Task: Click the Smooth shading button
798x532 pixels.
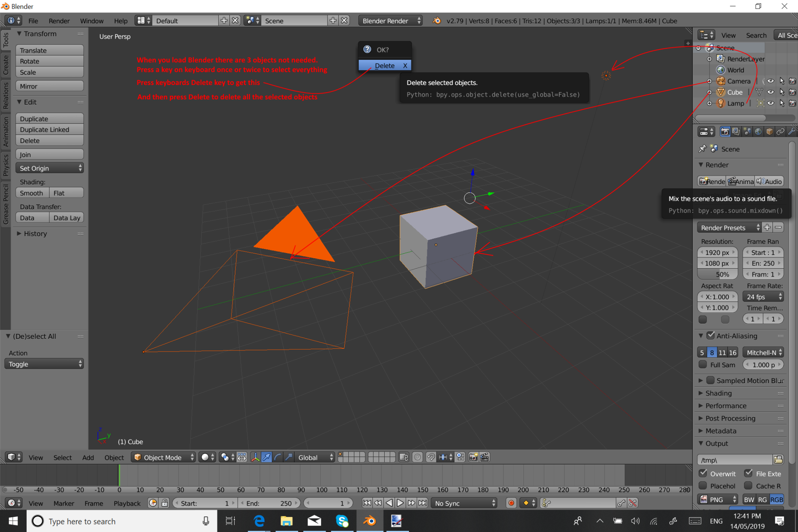Action: [x=32, y=193]
